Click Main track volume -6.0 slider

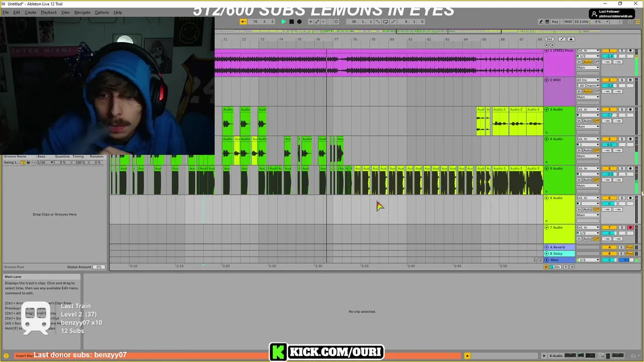[x=626, y=260]
